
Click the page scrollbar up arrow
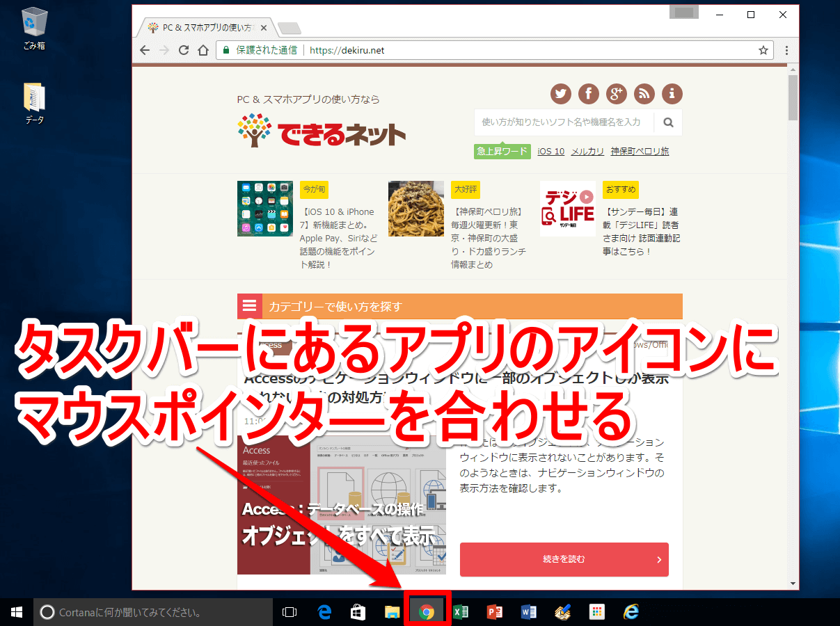793,69
